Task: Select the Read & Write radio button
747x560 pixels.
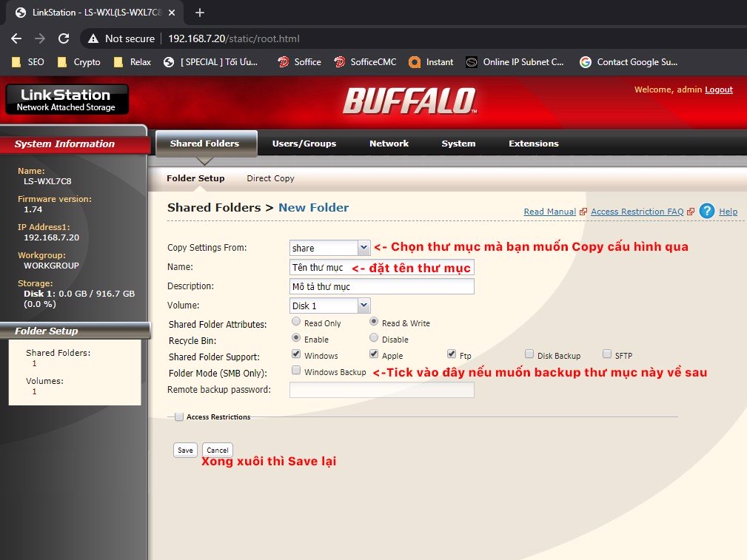Action: click(x=374, y=322)
